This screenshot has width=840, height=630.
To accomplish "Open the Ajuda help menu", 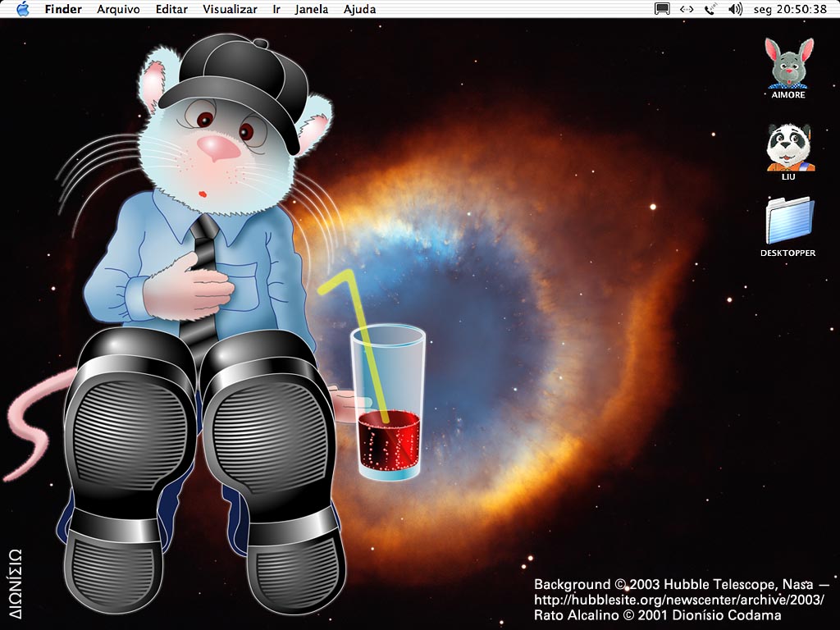I will click(359, 9).
